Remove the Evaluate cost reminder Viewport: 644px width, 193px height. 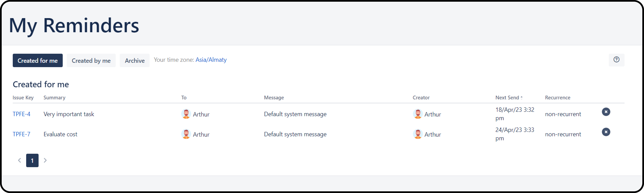point(606,132)
